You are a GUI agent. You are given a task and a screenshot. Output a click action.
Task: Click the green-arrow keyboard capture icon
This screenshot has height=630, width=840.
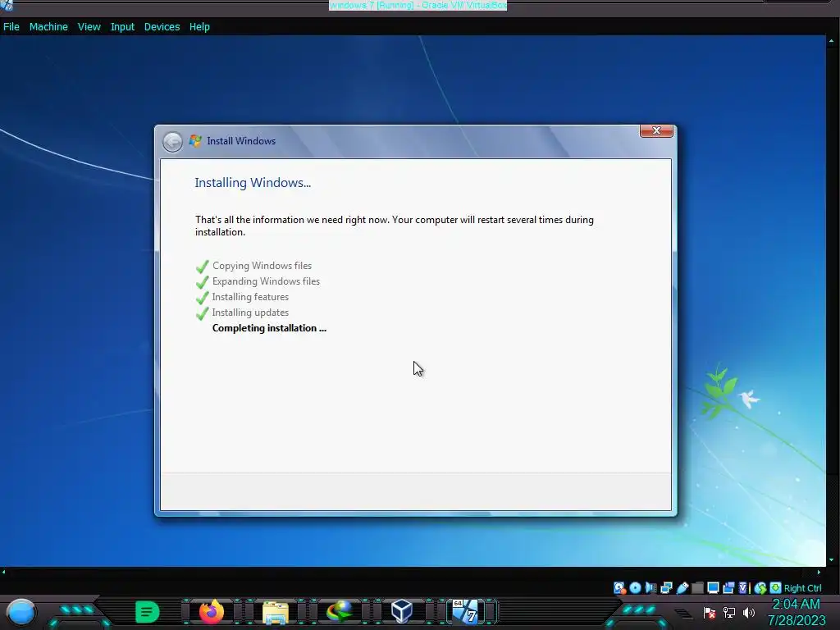(x=776, y=588)
